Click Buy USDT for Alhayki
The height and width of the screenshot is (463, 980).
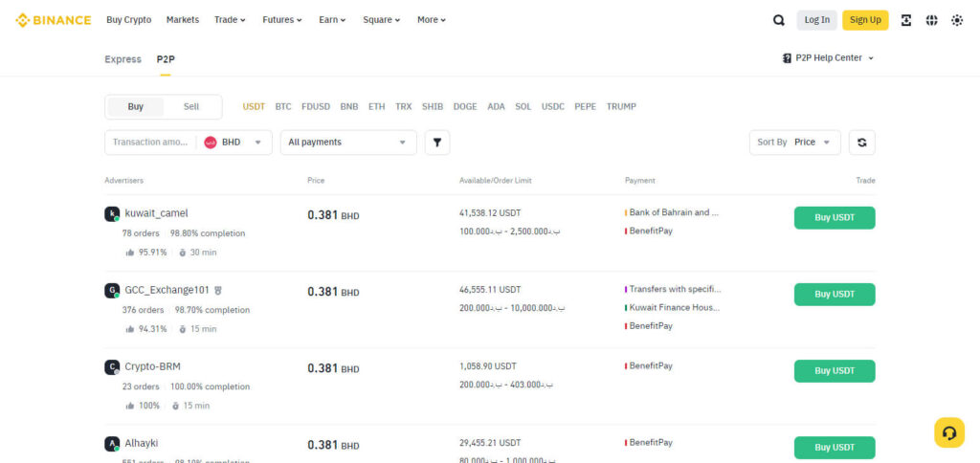835,448
